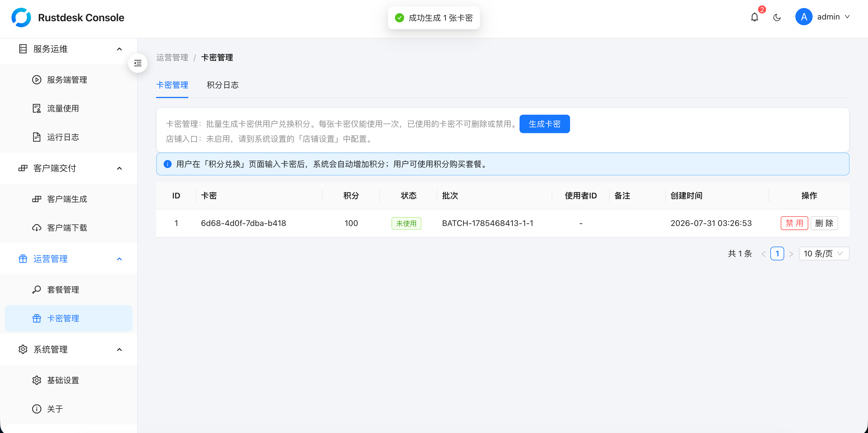Screen dimensions: 868x433
Task: Click the 卡密管理 gift icon in sidebar
Action: click(x=36, y=318)
